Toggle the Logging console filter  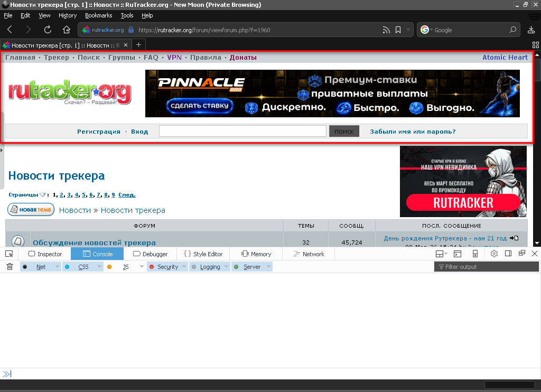click(x=207, y=267)
